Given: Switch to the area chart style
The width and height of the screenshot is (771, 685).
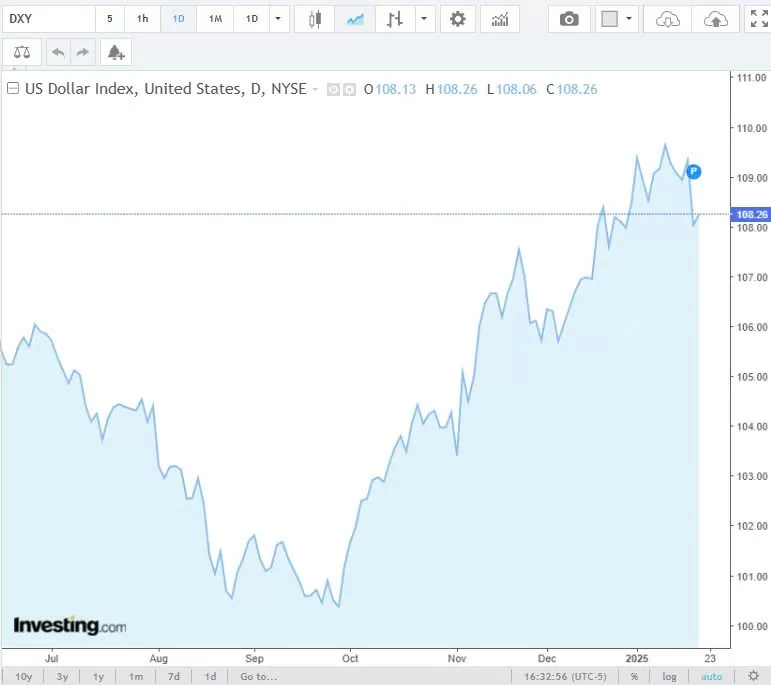Looking at the screenshot, I should pos(354,19).
